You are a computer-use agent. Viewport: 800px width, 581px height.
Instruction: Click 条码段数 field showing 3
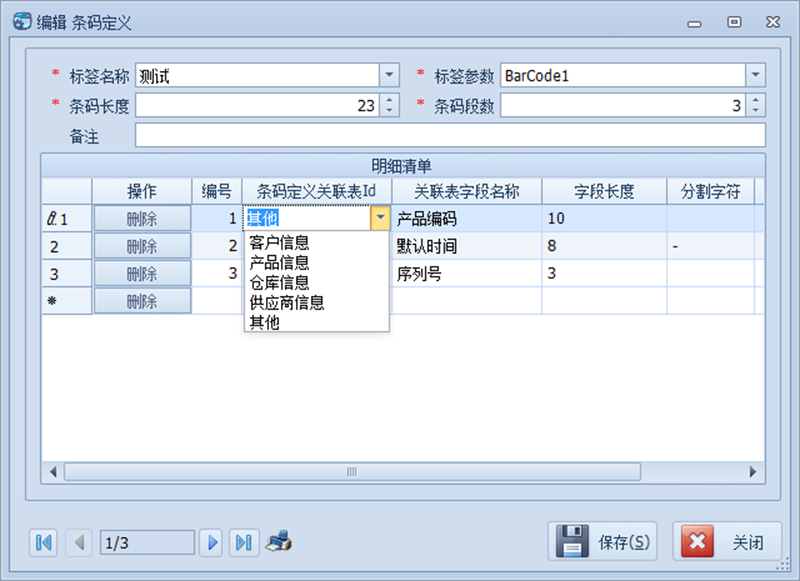tap(623, 105)
